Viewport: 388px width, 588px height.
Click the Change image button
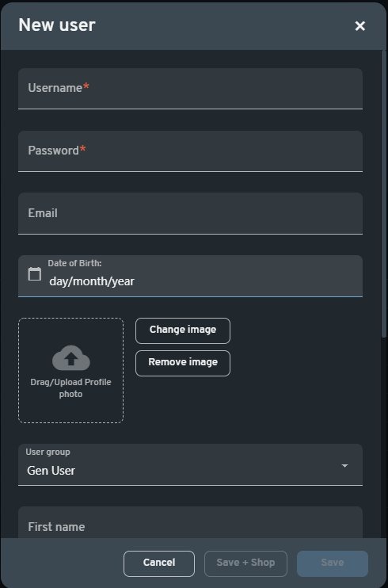[x=183, y=330]
